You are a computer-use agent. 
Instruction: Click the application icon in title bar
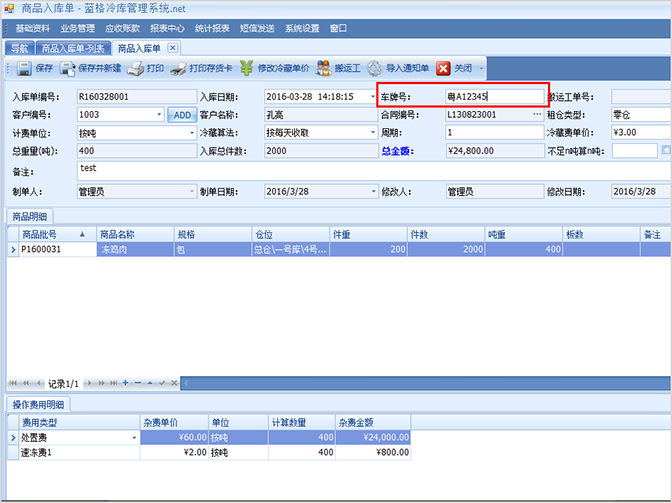[9, 8]
